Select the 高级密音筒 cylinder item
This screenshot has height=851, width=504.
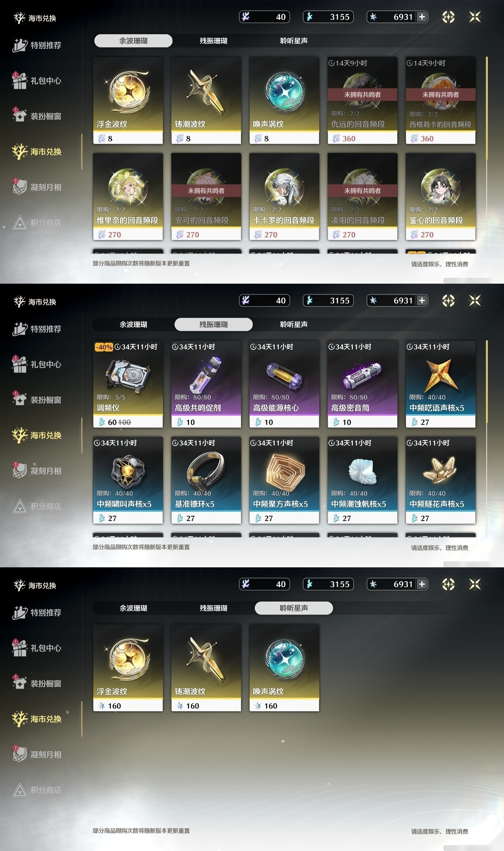362,385
